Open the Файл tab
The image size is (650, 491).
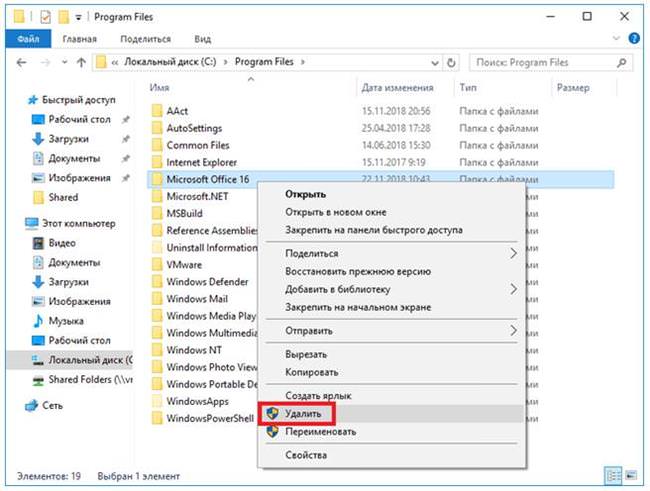[28, 39]
